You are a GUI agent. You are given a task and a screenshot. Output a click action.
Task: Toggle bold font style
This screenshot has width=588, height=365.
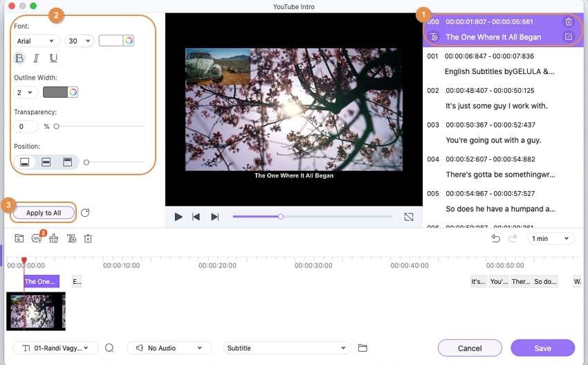(x=19, y=58)
